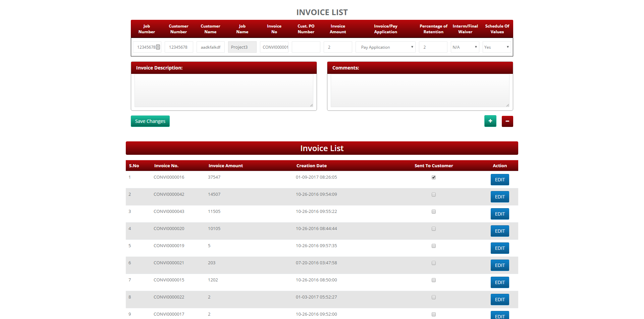Click the Invoice Amount input field
Image resolution: width=644 pixels, height=319 pixels.
pyautogui.click(x=338, y=47)
